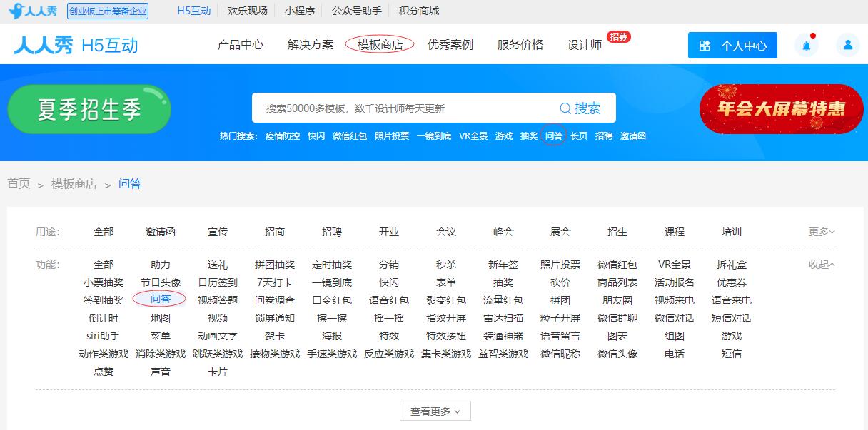Switch to 欢乐现场 top tab
Viewport: 868px width, 430px height.
[x=248, y=11]
